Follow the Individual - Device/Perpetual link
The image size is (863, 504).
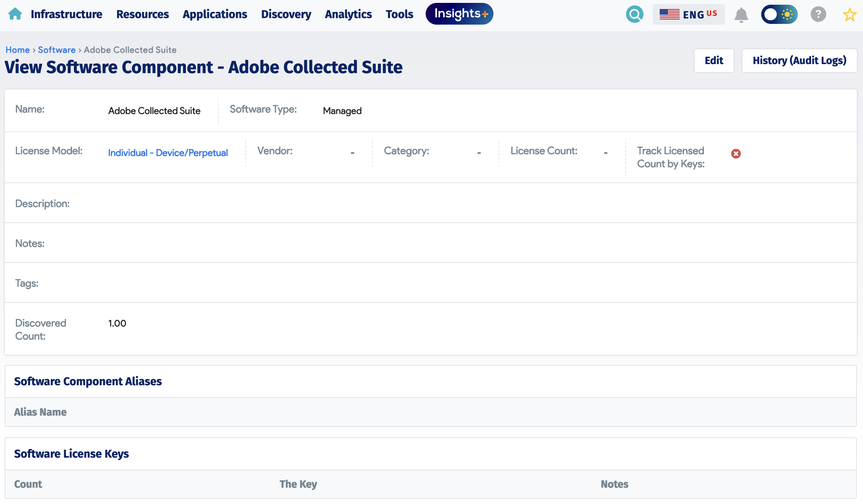[x=168, y=153]
